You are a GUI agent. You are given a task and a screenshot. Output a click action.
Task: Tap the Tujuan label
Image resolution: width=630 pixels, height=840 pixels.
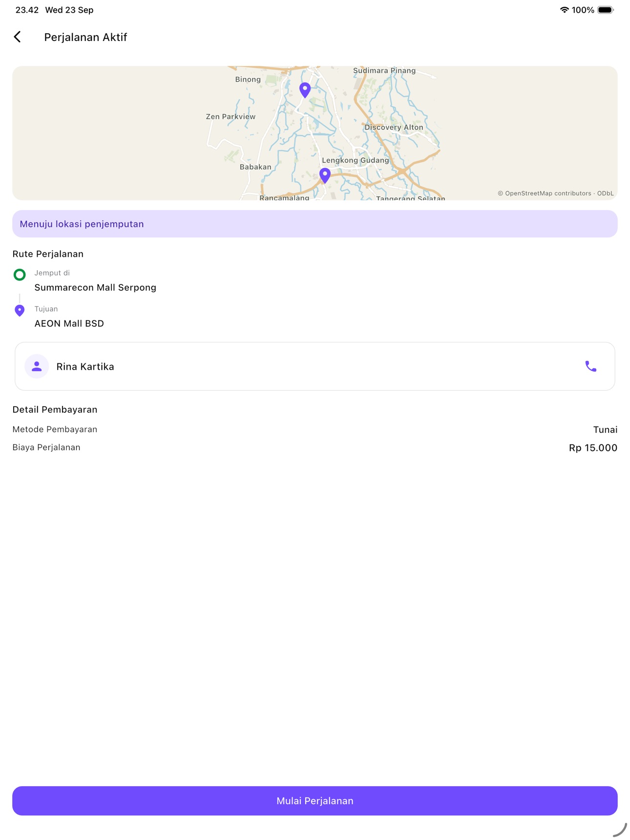pos(46,309)
